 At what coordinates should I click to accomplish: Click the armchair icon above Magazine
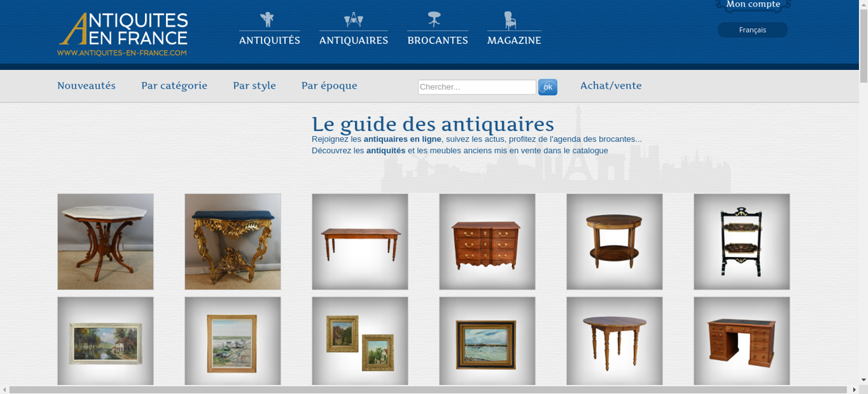point(510,20)
